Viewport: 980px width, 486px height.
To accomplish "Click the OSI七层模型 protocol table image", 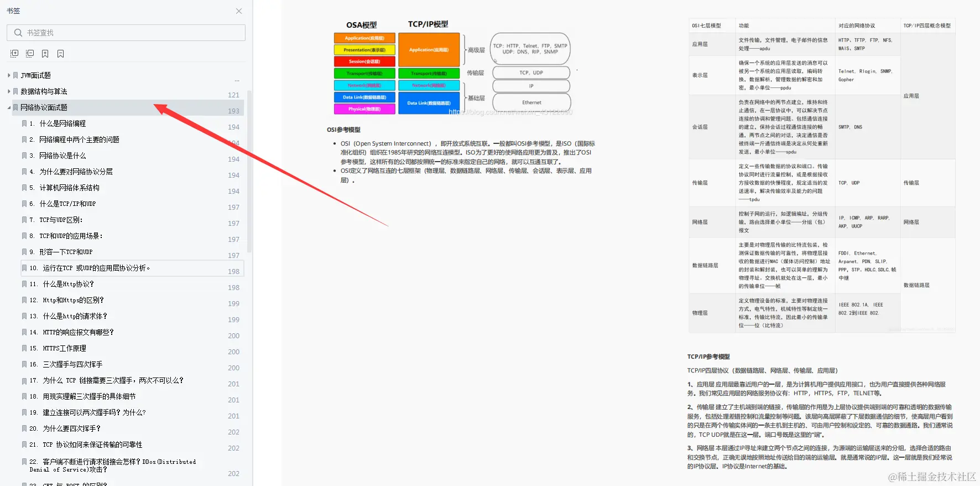I will (x=822, y=175).
